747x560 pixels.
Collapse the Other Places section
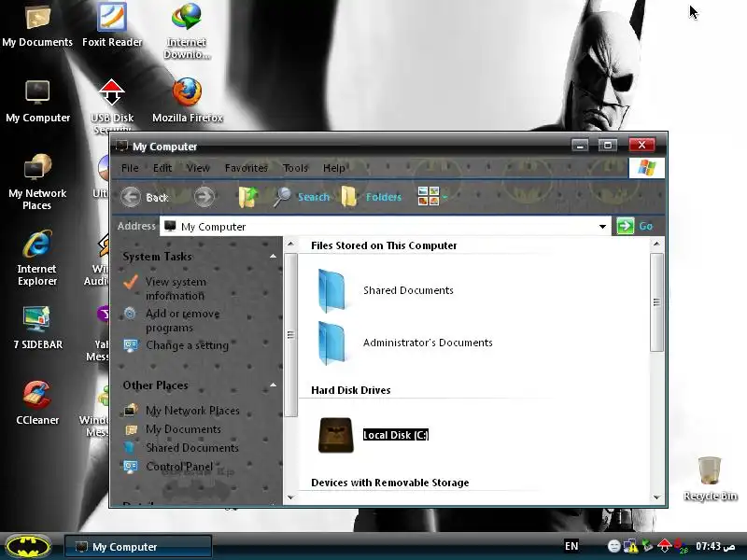(x=273, y=385)
